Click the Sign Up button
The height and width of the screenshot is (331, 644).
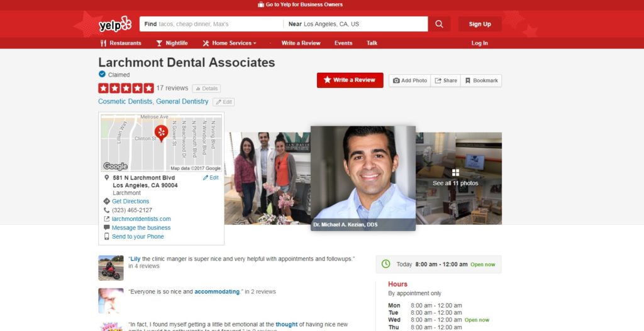[x=480, y=24]
